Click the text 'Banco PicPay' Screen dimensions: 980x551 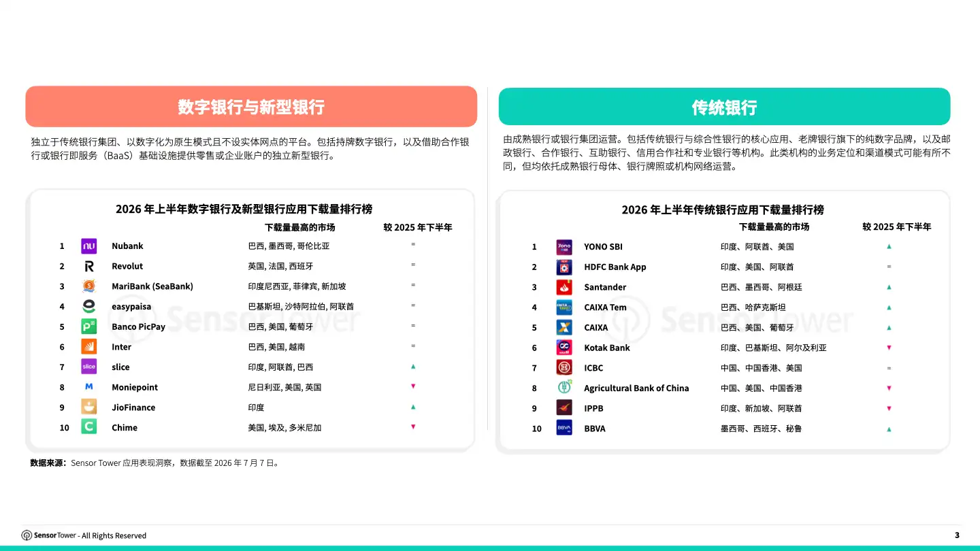point(139,327)
